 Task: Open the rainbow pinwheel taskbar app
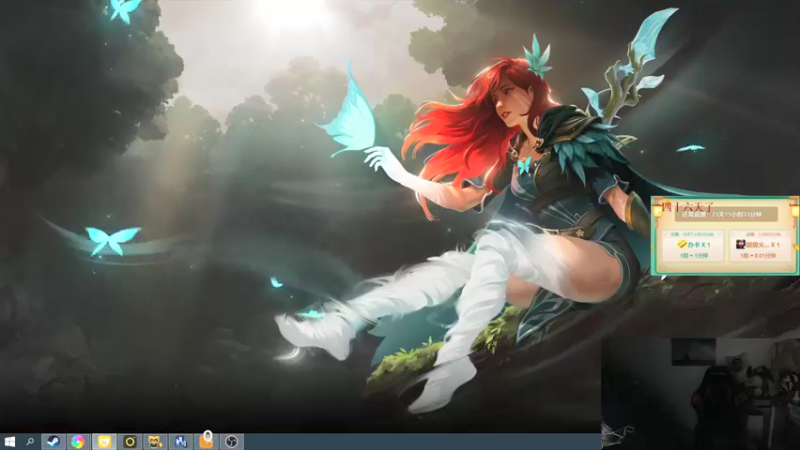(78, 441)
